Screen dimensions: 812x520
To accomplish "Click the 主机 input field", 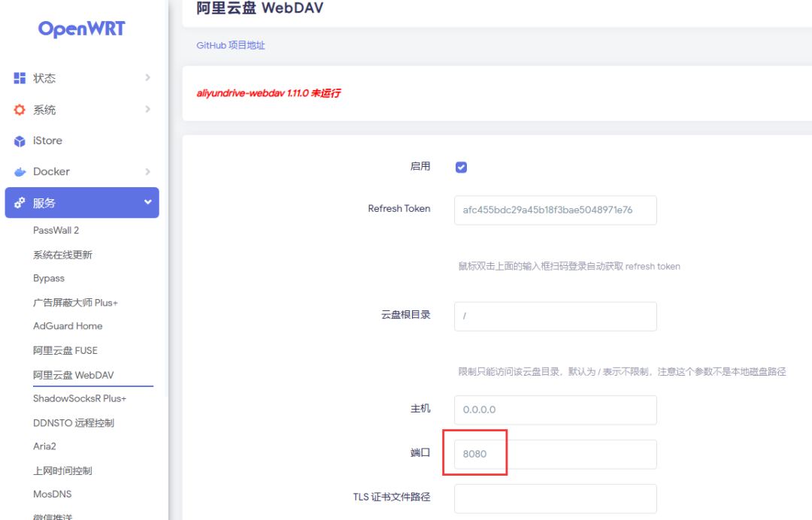I will point(555,410).
